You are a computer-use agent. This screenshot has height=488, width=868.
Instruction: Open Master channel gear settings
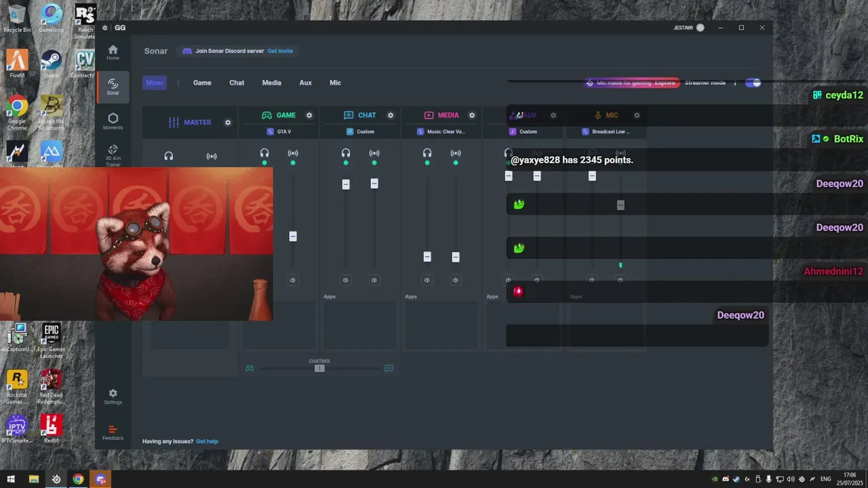[228, 123]
